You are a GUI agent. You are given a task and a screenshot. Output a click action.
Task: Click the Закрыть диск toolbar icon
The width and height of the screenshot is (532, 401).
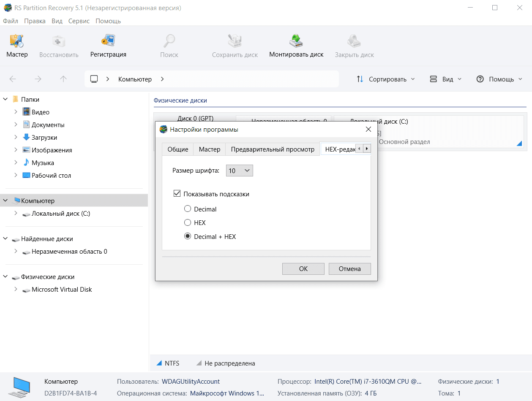point(354,46)
